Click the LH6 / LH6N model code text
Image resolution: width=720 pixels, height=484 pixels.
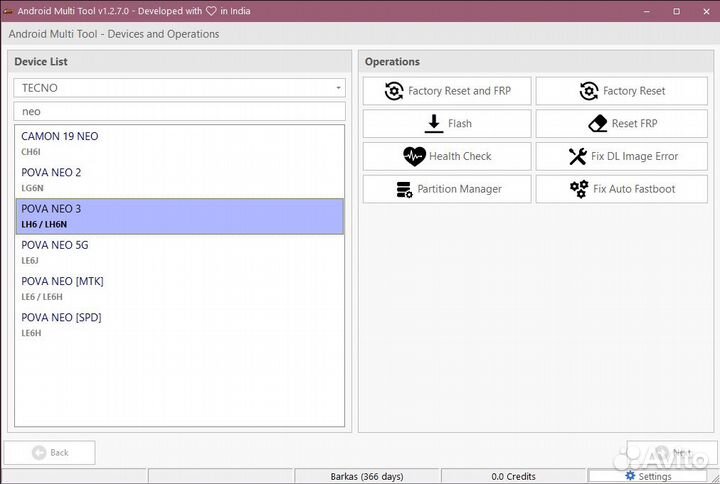point(44,225)
